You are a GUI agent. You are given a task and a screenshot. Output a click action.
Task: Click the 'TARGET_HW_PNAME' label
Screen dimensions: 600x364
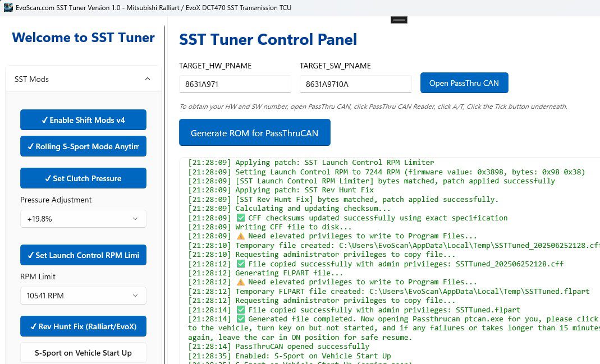tap(216, 66)
